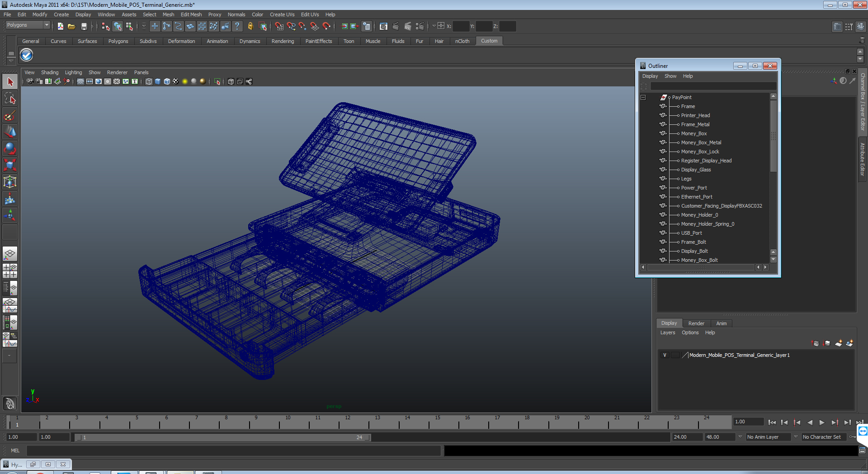Viewport: 868px width, 474px height.
Task: Create new layer from selected objects
Action: [x=849, y=343]
